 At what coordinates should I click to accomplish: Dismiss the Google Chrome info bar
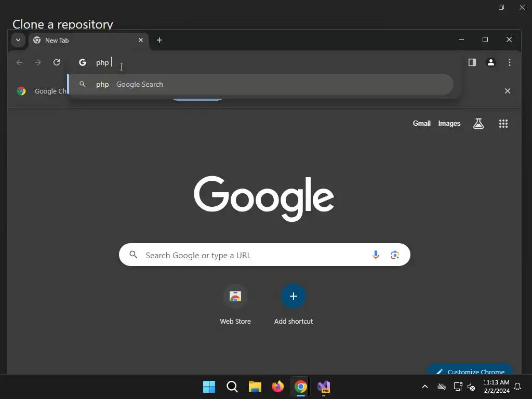pos(507,91)
